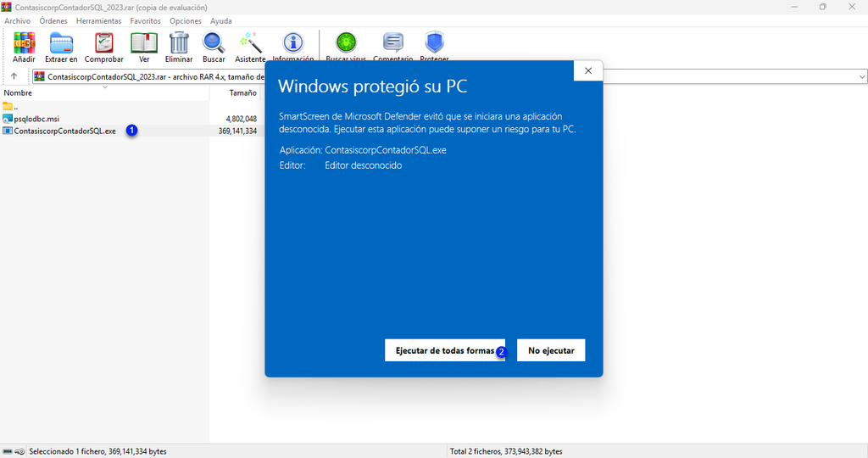868x458 pixels.
Task: Open the Favoritos menu
Action: [145, 21]
